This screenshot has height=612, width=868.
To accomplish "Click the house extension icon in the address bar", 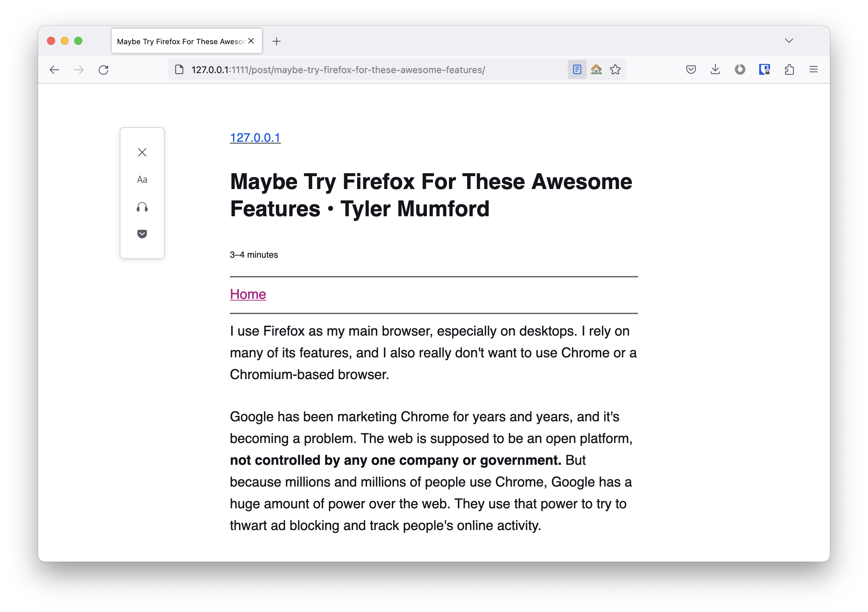I will tap(596, 70).
